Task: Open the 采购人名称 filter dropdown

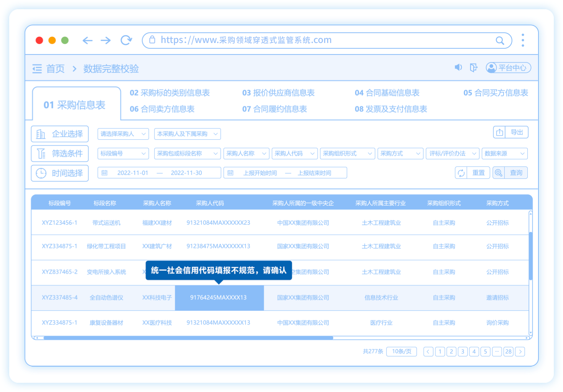Action: point(246,153)
